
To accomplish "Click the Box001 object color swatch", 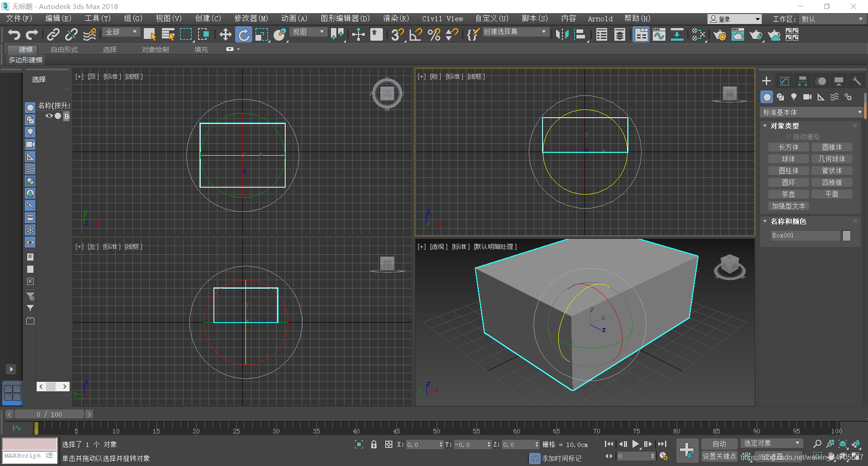I will tap(846, 236).
